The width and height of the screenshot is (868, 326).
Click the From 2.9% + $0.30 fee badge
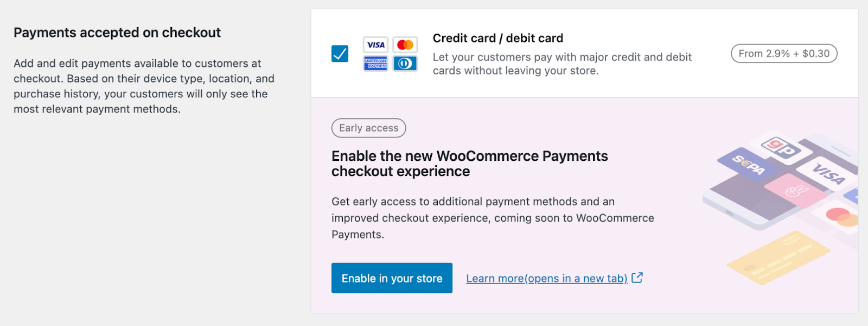tap(784, 54)
